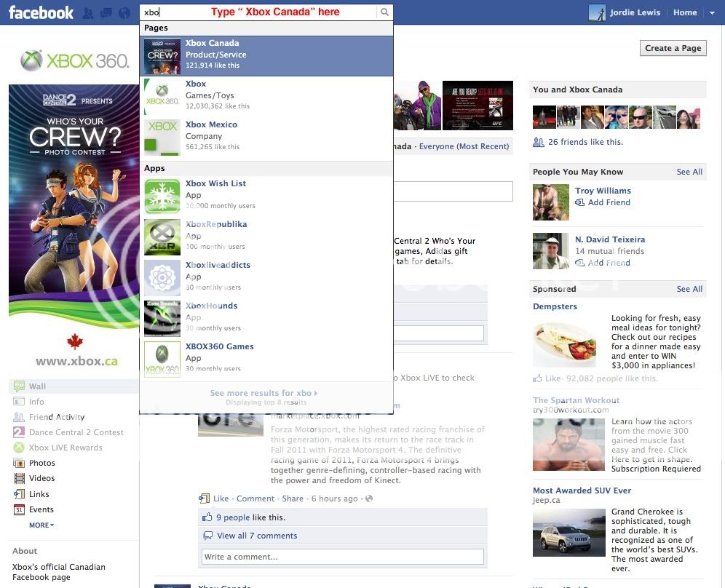Screen dimensions: 725x588
Task: Open the messages icon in header
Action: click(106, 12)
